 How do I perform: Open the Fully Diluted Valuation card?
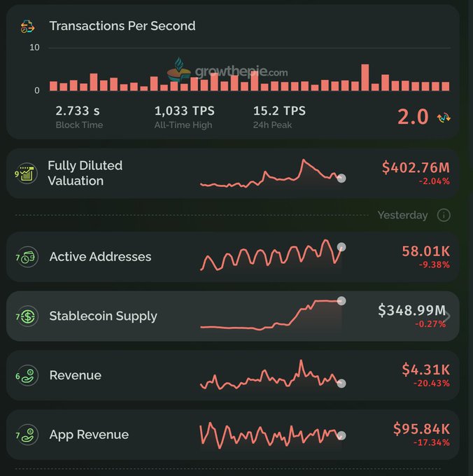pyautogui.click(x=233, y=174)
